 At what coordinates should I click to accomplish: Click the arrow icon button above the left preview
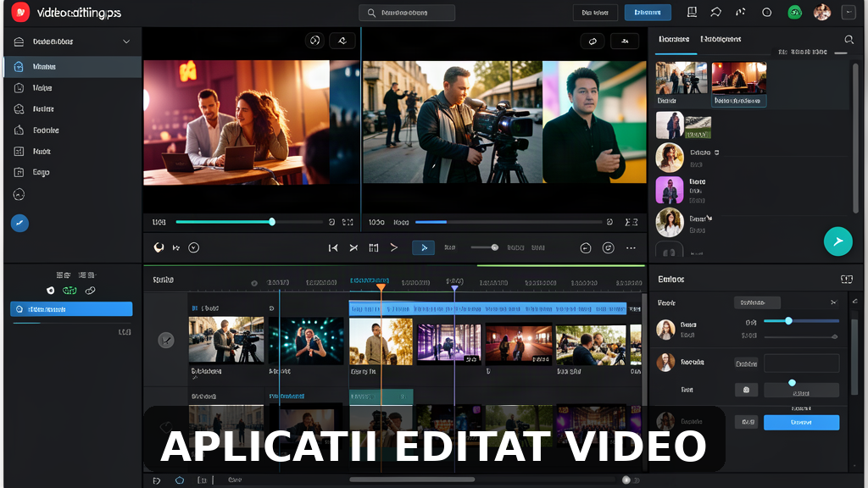coord(342,41)
